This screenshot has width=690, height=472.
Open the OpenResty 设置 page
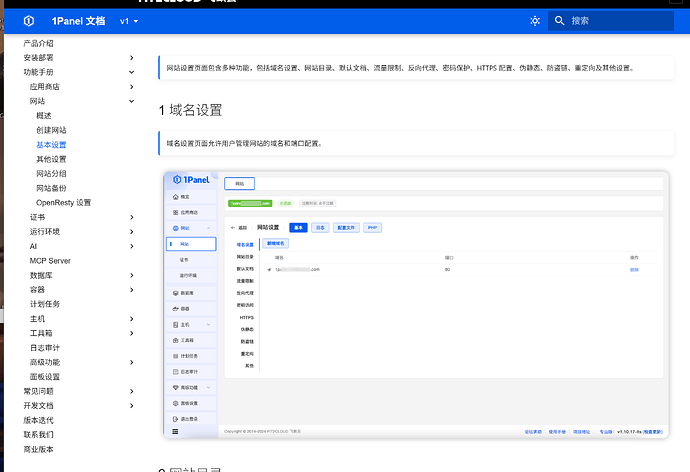[63, 203]
